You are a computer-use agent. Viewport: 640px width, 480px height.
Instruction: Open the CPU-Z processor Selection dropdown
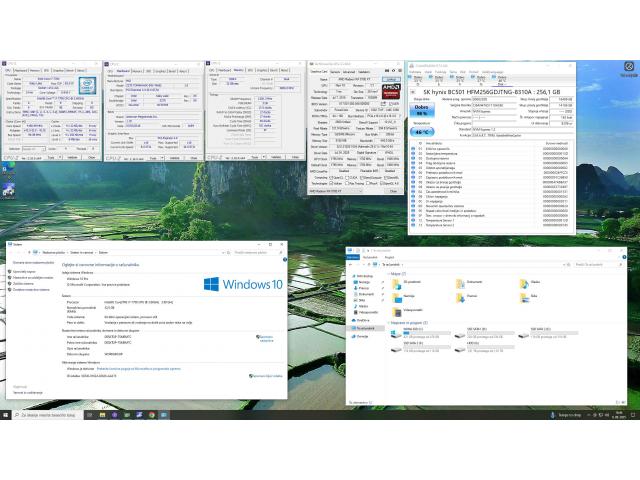33,149
